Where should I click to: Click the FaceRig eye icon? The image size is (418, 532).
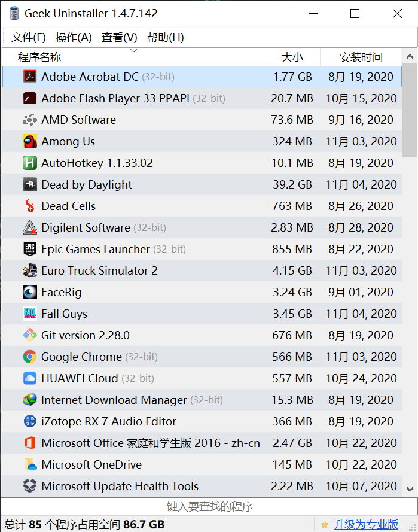coord(30,292)
